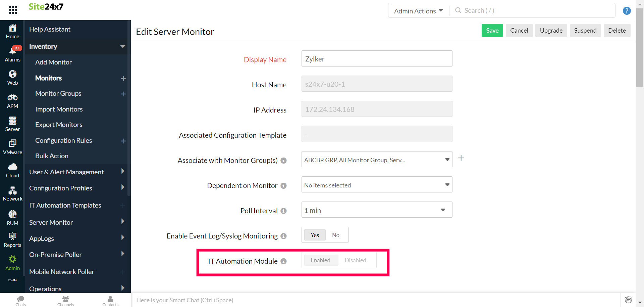
Task: Set Event Log/Syslog Monitoring to No
Action: [336, 235]
